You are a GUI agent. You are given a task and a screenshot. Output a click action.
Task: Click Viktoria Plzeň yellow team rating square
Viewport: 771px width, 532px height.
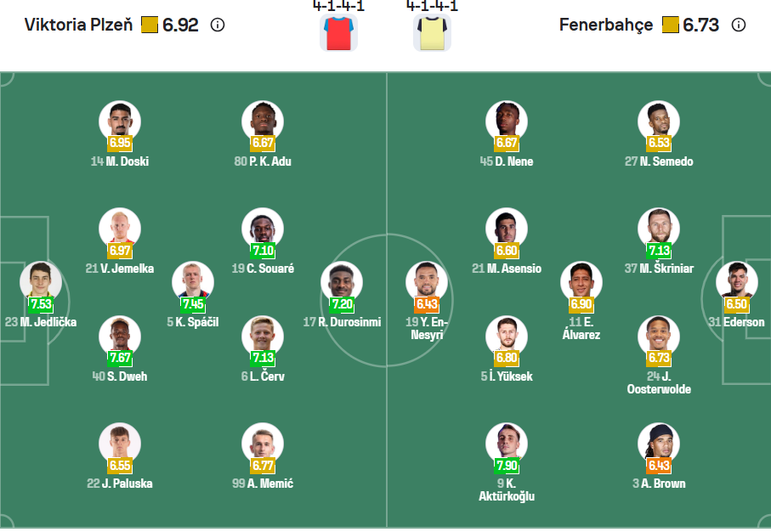point(149,25)
